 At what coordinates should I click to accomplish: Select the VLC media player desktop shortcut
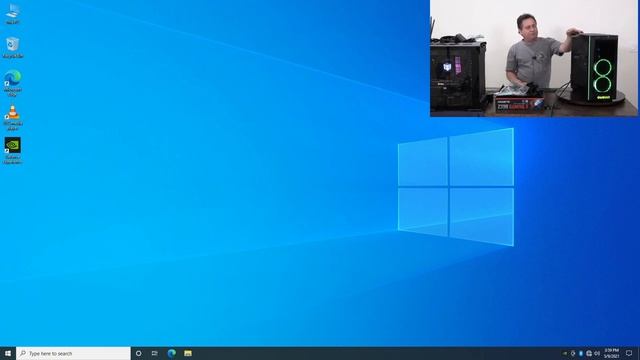click(13, 118)
